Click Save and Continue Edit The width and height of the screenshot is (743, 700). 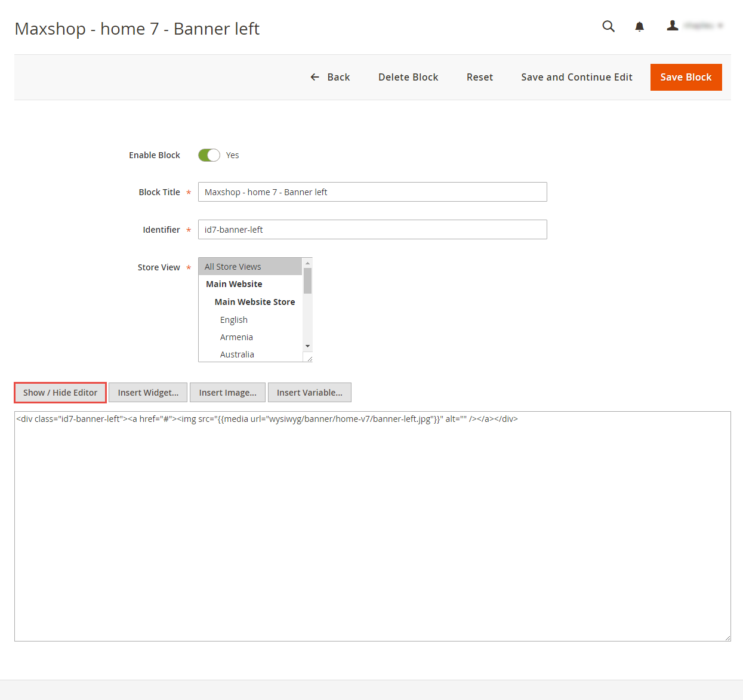point(576,77)
